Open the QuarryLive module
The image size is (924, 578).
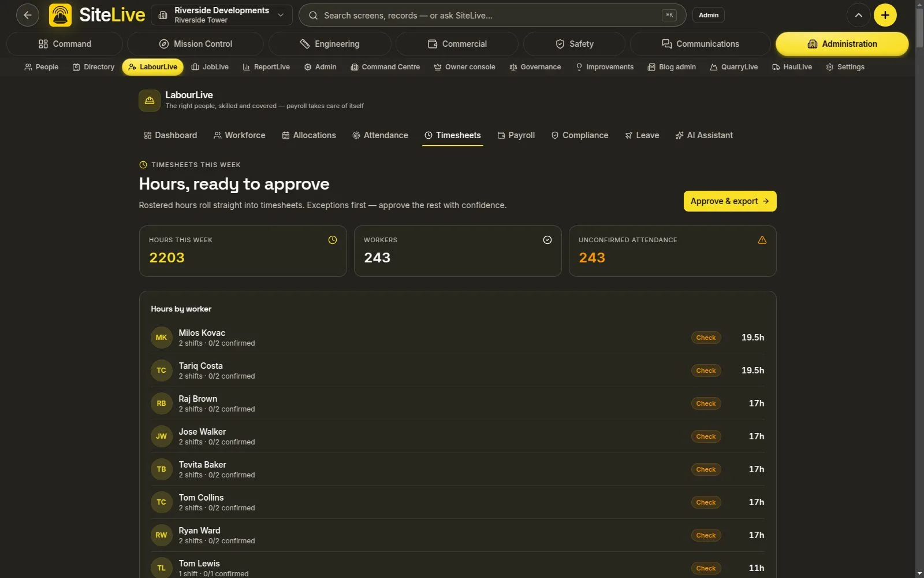click(734, 67)
